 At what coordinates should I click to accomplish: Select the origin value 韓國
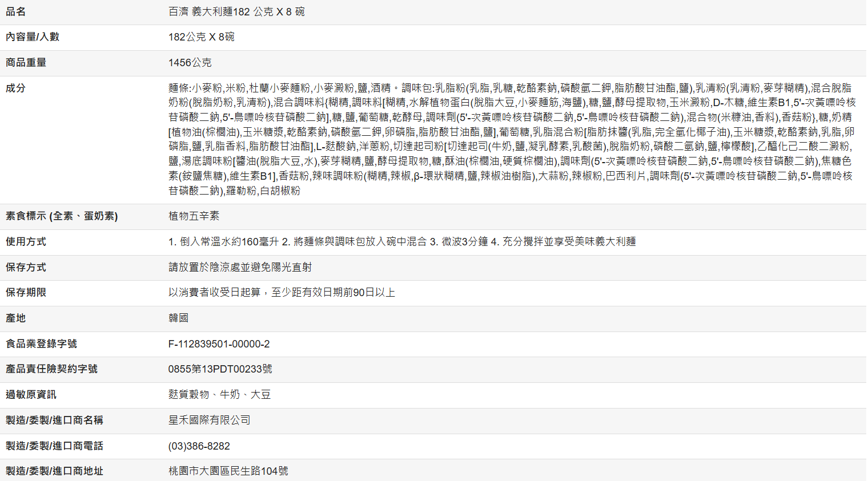pos(178,318)
